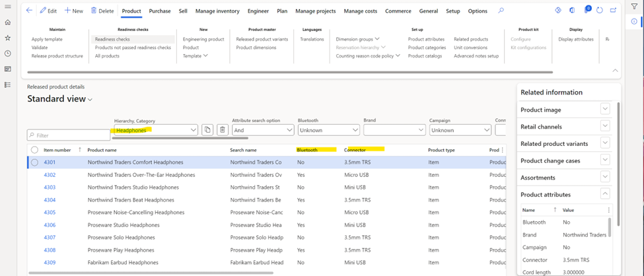Open the Product tab

click(x=131, y=11)
